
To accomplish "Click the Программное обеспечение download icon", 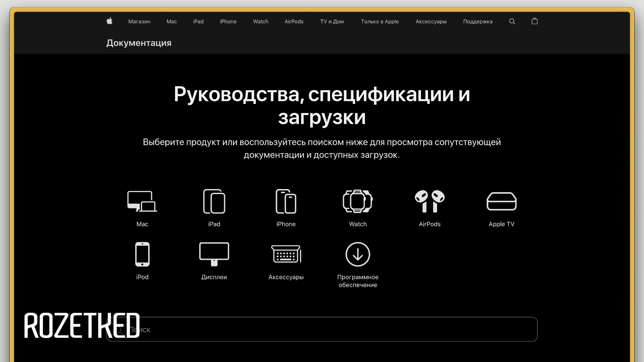I will click(x=358, y=254).
